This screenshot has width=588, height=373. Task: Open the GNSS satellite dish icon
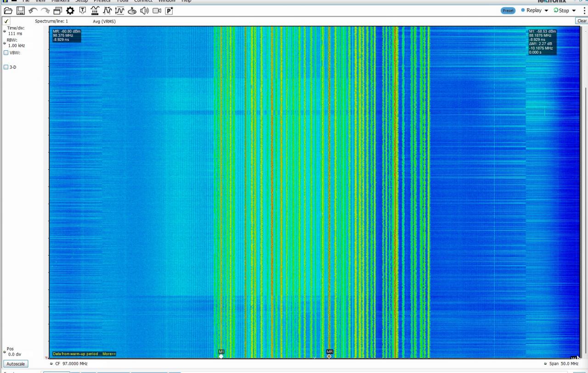(132, 11)
